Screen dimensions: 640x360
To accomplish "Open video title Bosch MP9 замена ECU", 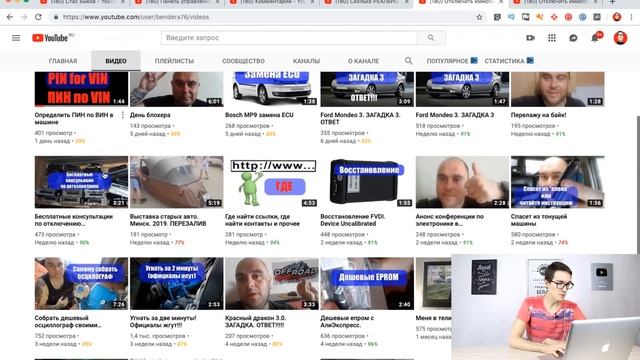I will pyautogui.click(x=259, y=115).
